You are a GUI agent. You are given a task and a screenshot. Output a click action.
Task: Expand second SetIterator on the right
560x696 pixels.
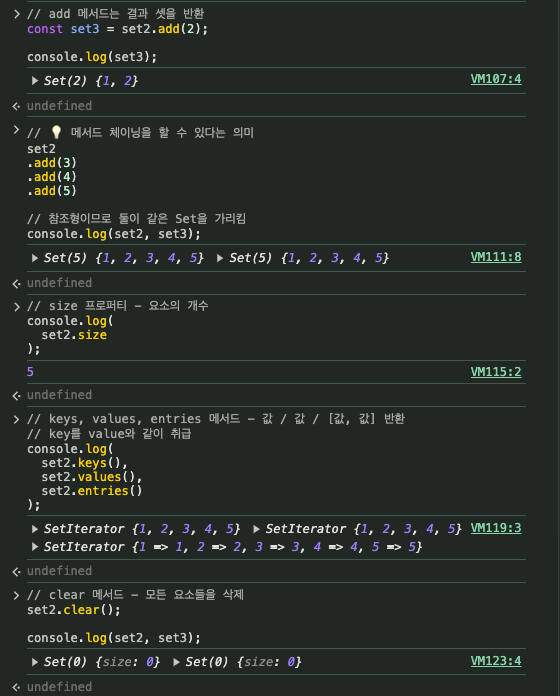[x=256, y=529]
